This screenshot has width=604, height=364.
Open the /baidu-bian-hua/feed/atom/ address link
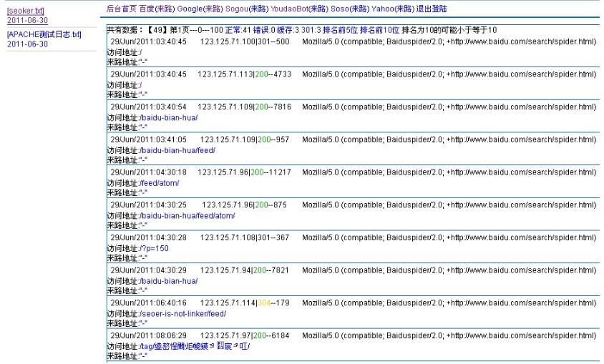click(x=187, y=216)
